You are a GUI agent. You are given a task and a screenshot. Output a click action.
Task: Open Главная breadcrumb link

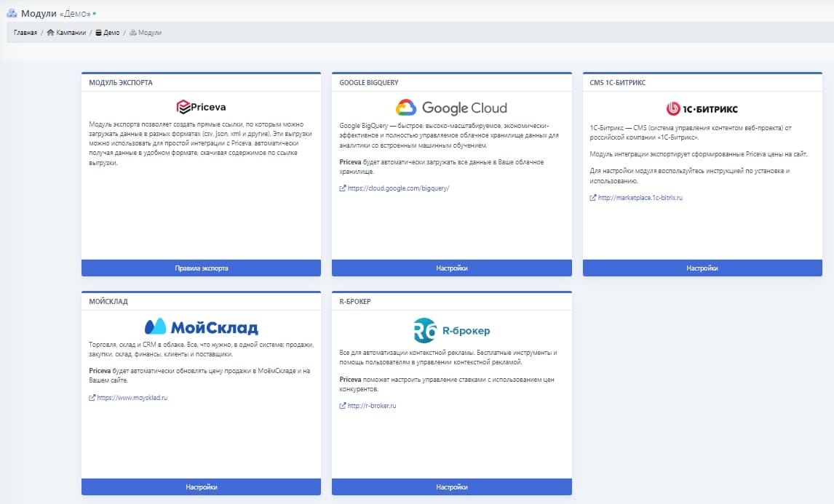(x=25, y=33)
